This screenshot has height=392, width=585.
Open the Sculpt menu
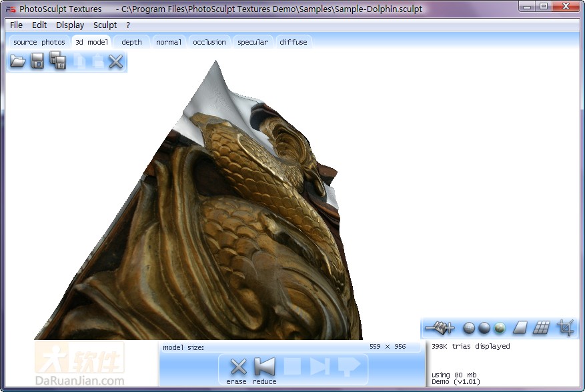(x=105, y=25)
